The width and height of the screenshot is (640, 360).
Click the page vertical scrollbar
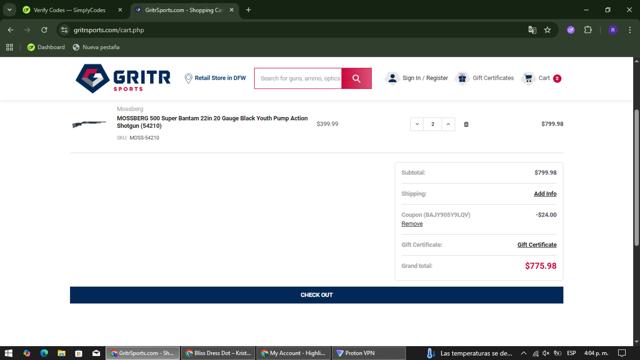coord(636,178)
